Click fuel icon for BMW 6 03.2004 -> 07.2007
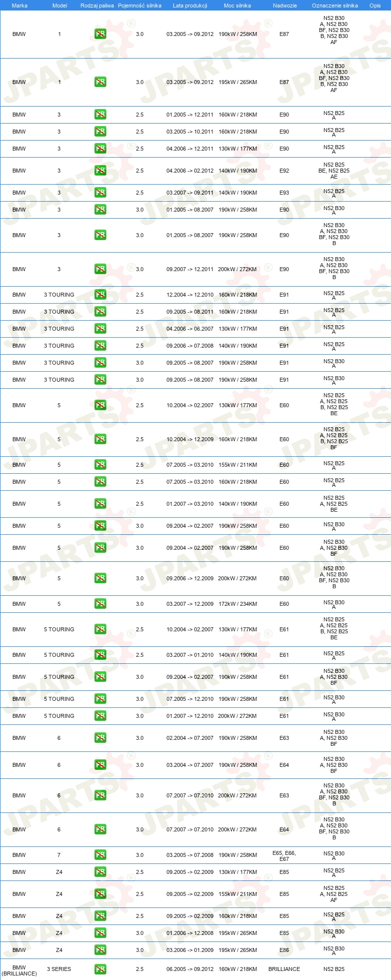 [x=100, y=765]
